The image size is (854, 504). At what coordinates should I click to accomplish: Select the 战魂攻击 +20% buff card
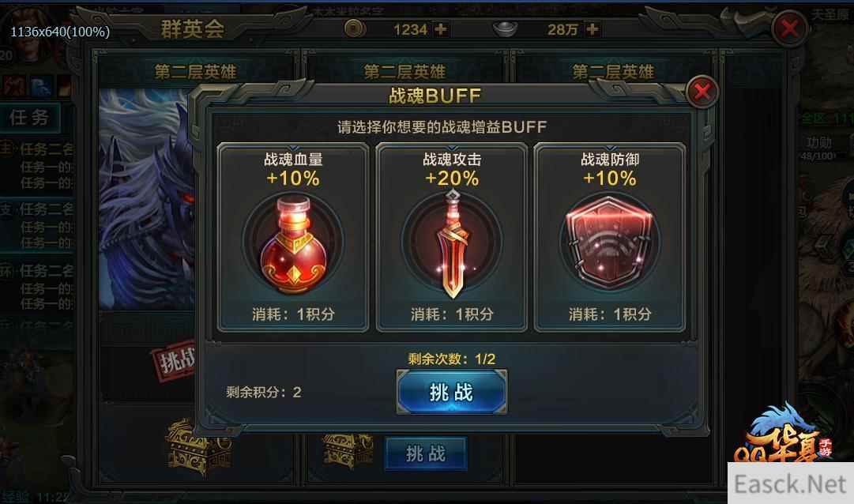point(452,238)
